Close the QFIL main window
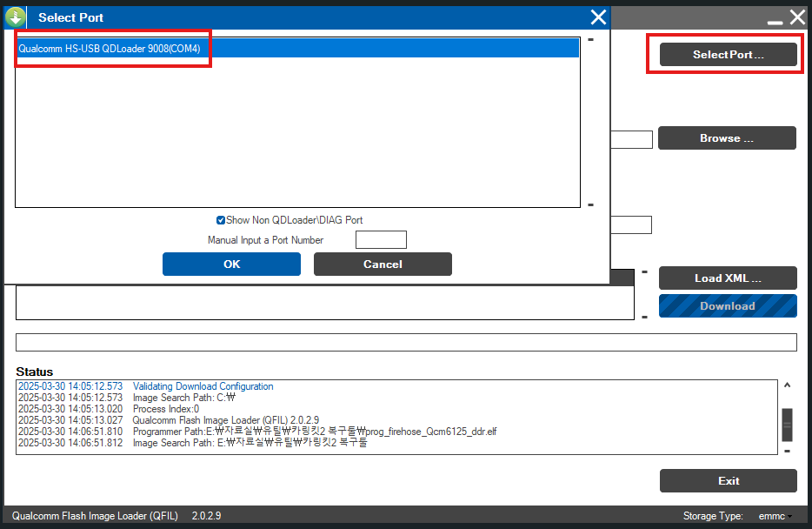This screenshot has width=812, height=529. click(x=797, y=17)
